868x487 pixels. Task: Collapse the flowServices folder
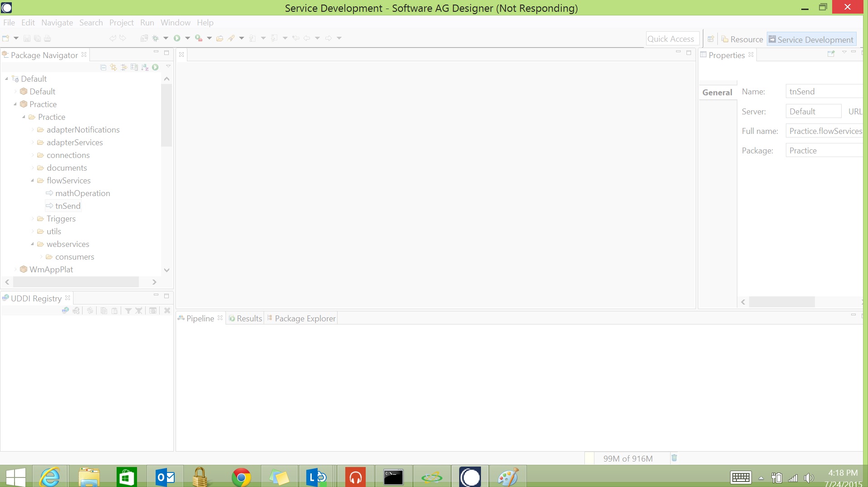pos(33,180)
